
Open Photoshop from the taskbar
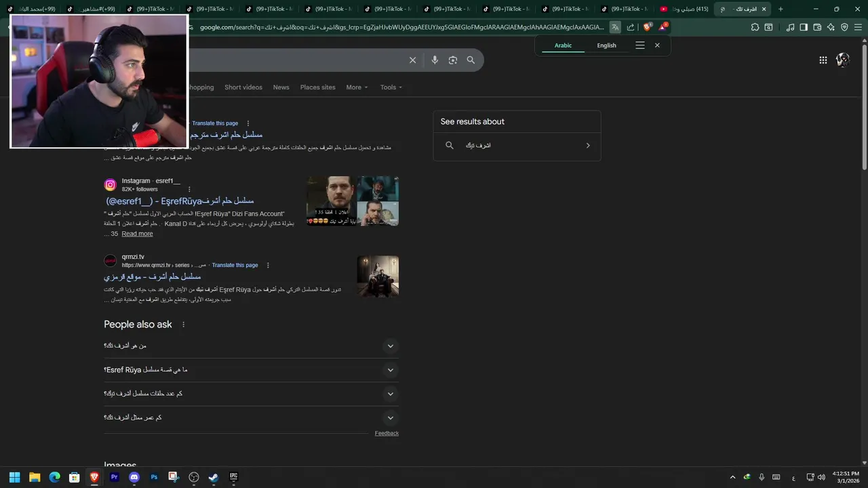tap(154, 477)
